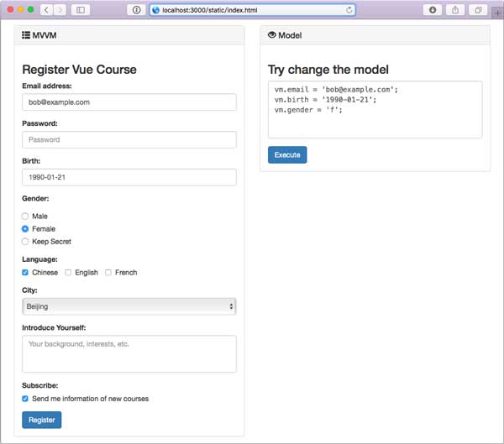Reload the page from the address bar
This screenshot has width=504, height=444.
pos(349,10)
